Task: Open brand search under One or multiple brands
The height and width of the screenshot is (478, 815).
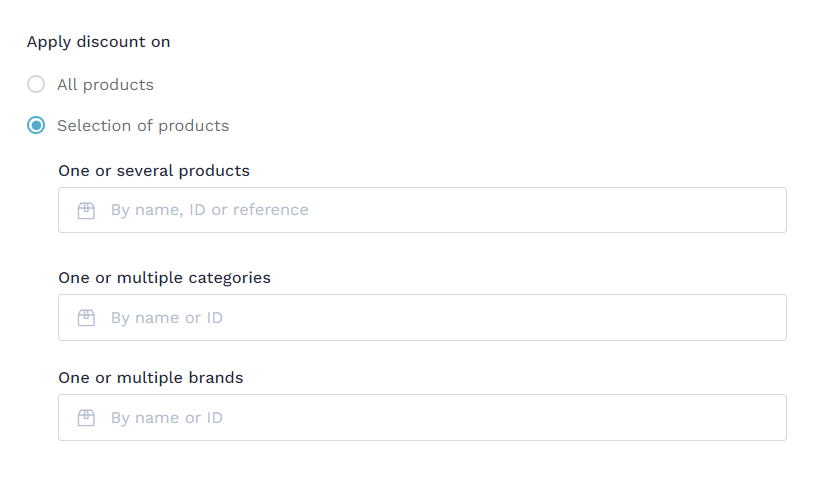Action: point(422,418)
